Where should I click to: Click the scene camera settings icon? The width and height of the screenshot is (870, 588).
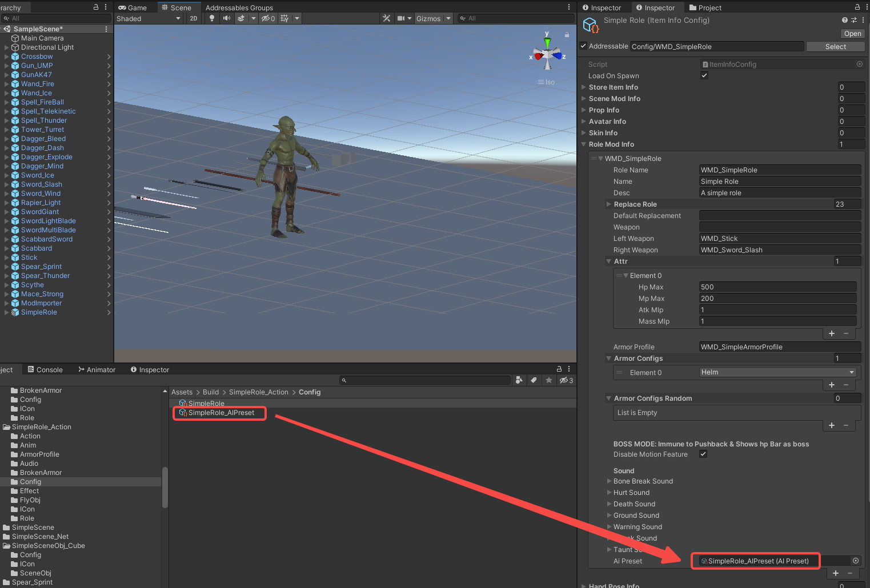click(x=401, y=18)
